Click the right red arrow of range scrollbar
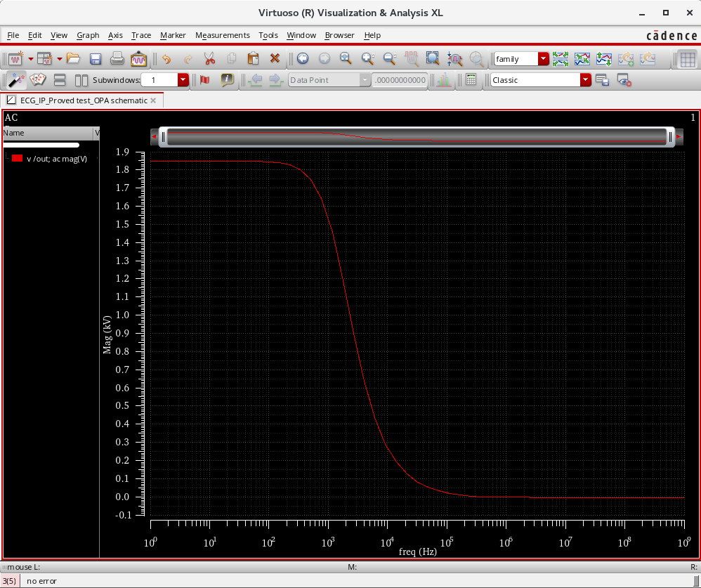 pos(679,137)
